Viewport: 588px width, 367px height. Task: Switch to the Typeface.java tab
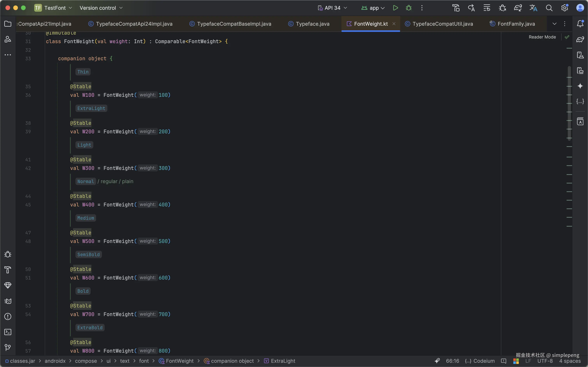(312, 24)
